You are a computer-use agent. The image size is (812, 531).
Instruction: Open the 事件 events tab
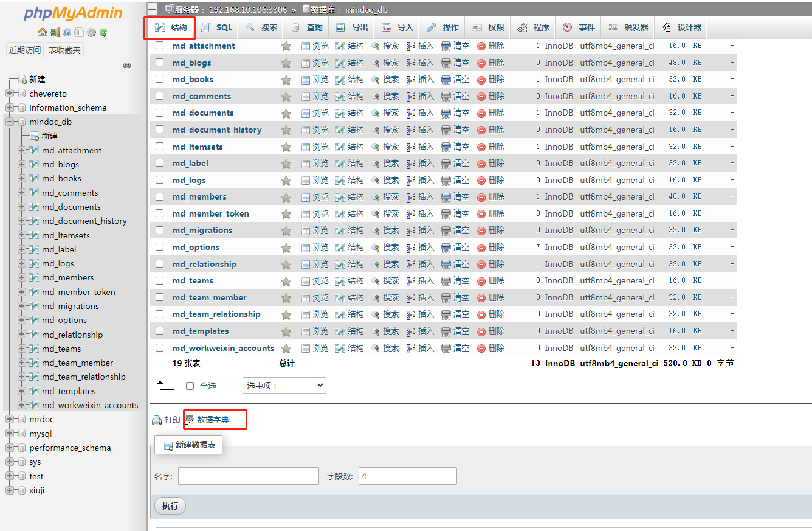click(579, 27)
